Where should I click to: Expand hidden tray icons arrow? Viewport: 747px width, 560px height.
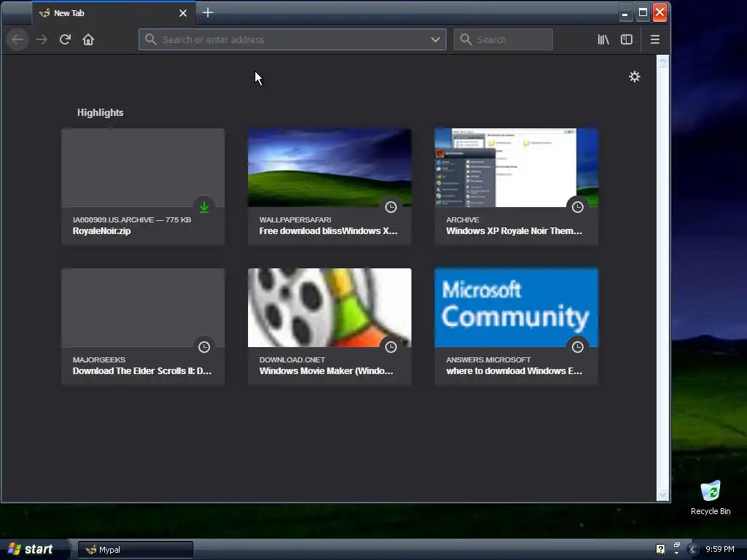693,550
